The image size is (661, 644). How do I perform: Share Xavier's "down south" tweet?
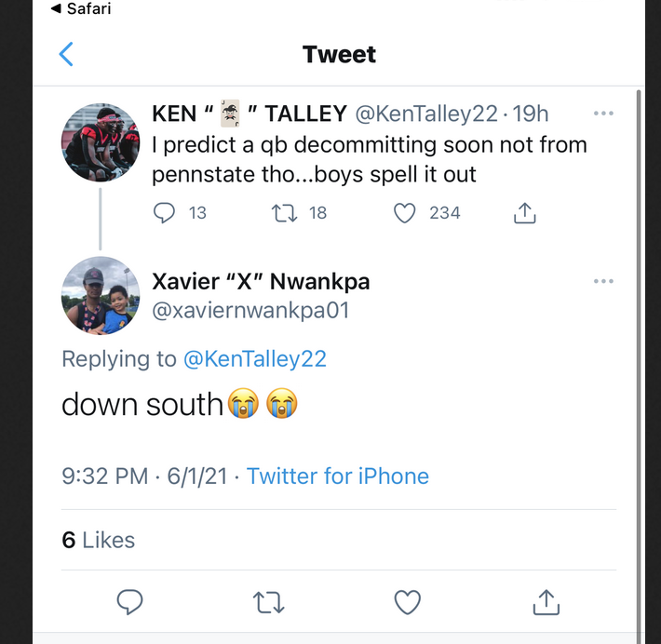[x=546, y=602]
